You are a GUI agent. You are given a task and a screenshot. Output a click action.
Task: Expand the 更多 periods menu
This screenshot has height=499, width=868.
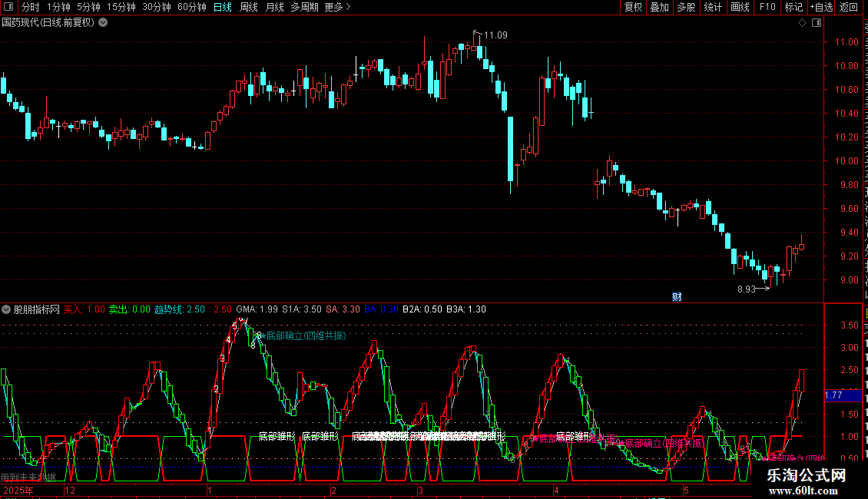pos(337,7)
